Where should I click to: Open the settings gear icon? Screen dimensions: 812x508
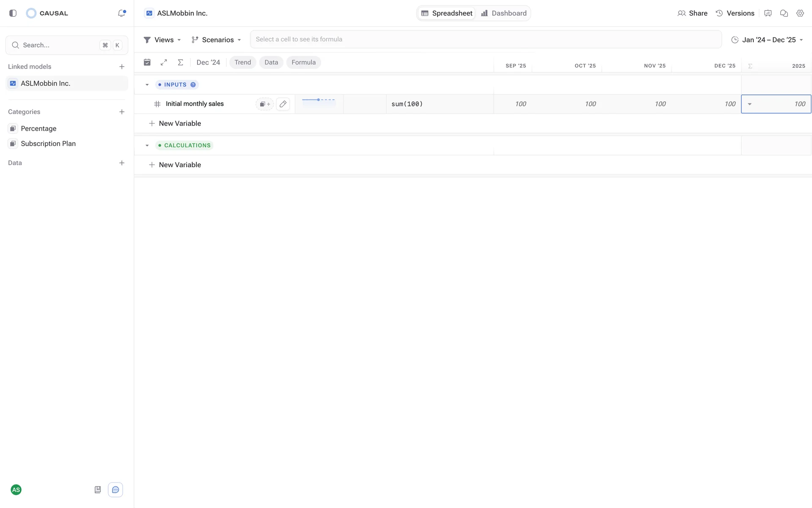[x=800, y=13]
